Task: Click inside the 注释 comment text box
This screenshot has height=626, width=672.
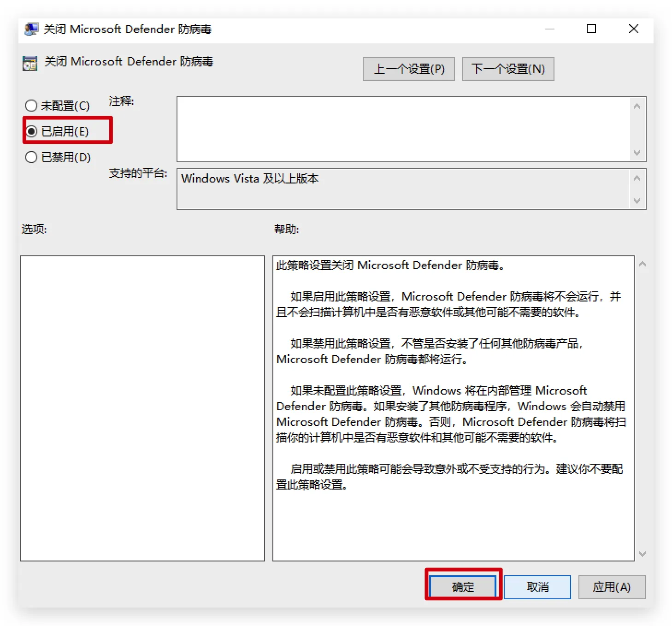Action: [x=403, y=129]
